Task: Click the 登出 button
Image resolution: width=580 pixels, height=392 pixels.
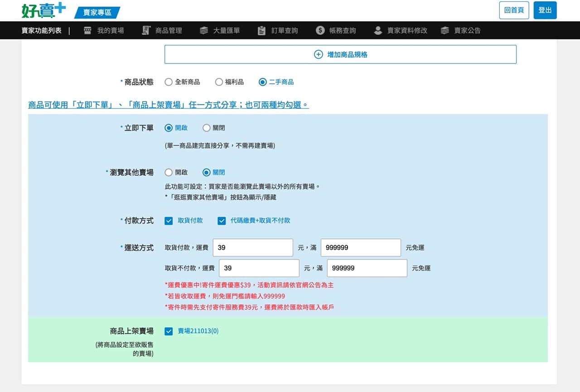Action: tap(545, 10)
